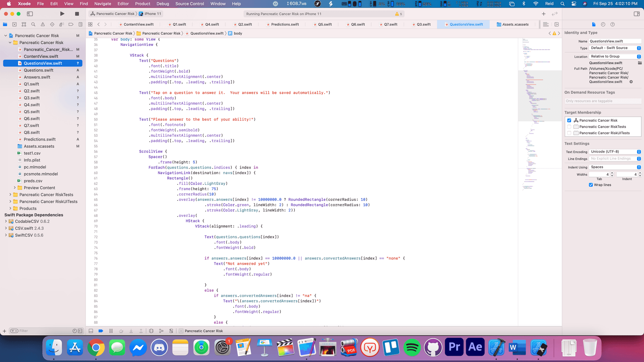Viewport: 644px width, 362px height.
Task: Open the Issue navigator warning icon
Action: click(x=43, y=24)
